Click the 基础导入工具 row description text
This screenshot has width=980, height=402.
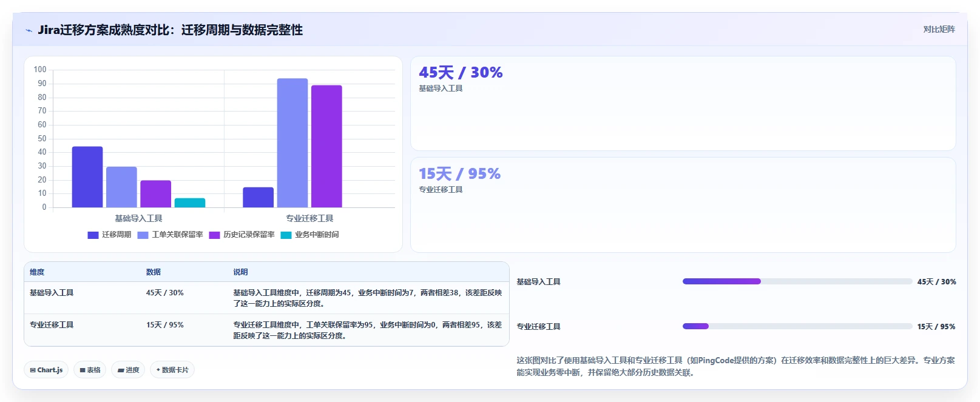tap(368, 298)
